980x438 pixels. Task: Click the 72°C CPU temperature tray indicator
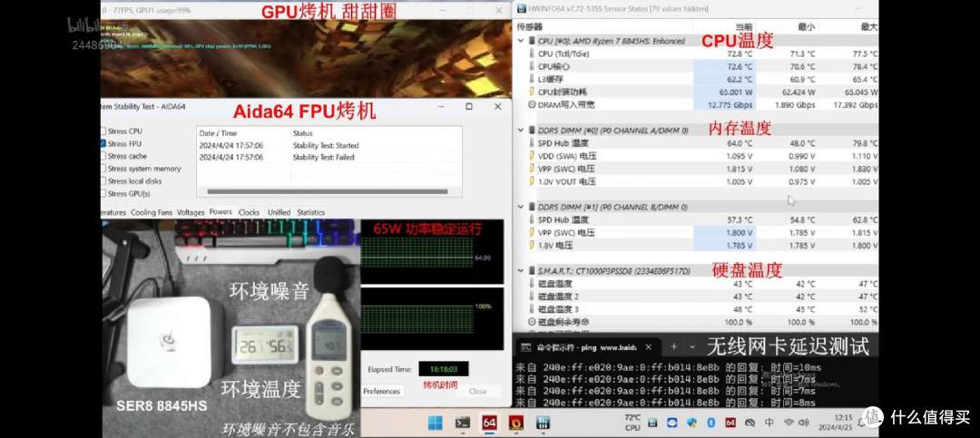632,423
